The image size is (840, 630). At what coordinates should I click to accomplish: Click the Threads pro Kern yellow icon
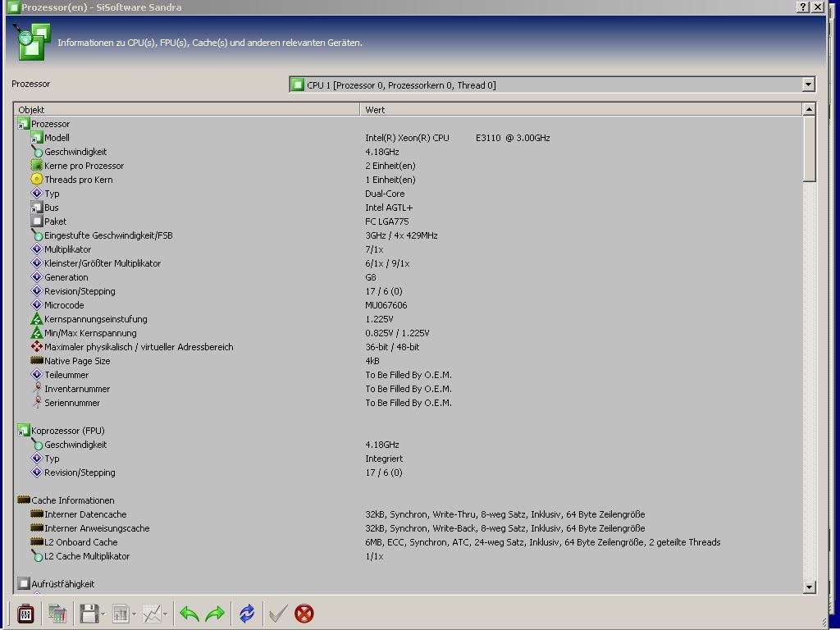coord(36,180)
